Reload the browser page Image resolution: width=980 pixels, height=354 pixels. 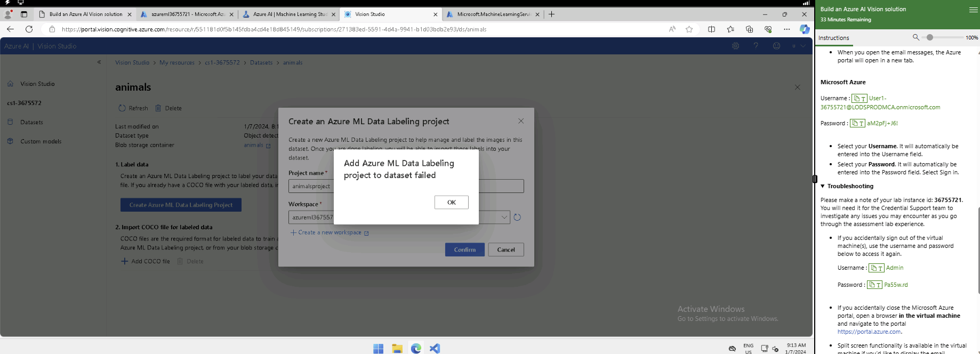29,29
